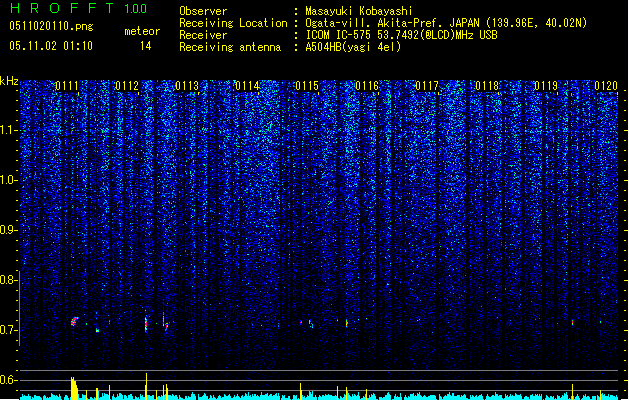Click the 1.1 kHz axis label
629x400 pixels.
pos(9,130)
